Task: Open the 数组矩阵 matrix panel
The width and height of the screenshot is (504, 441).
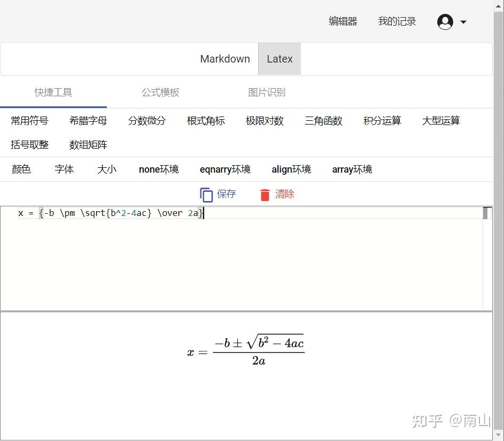Action: (88, 144)
